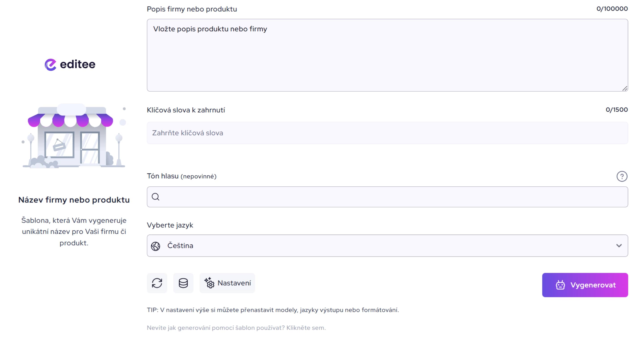Viewport: 644px width, 362px height.
Task: Click the textarea resize handle corner
Action: 625,89
